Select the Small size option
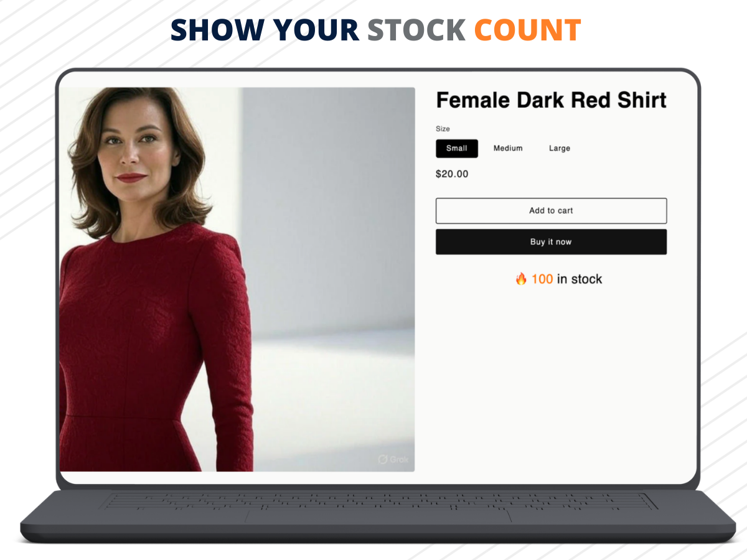This screenshot has width=747, height=560. (x=457, y=148)
